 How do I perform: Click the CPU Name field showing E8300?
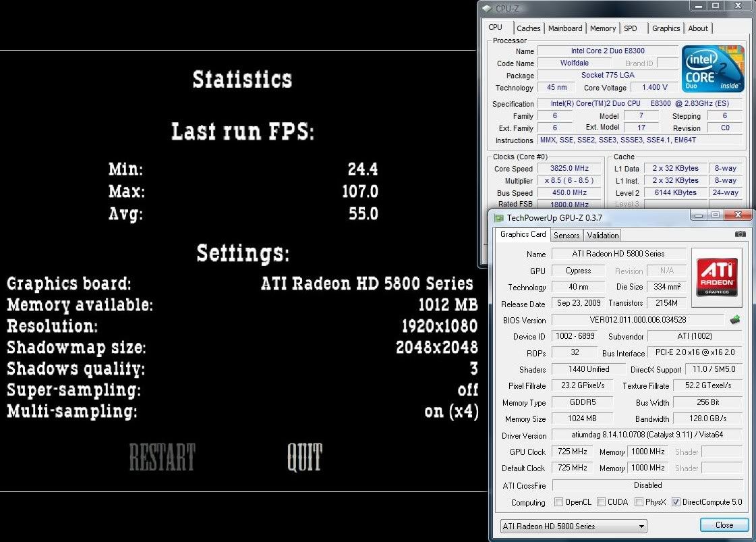608,51
